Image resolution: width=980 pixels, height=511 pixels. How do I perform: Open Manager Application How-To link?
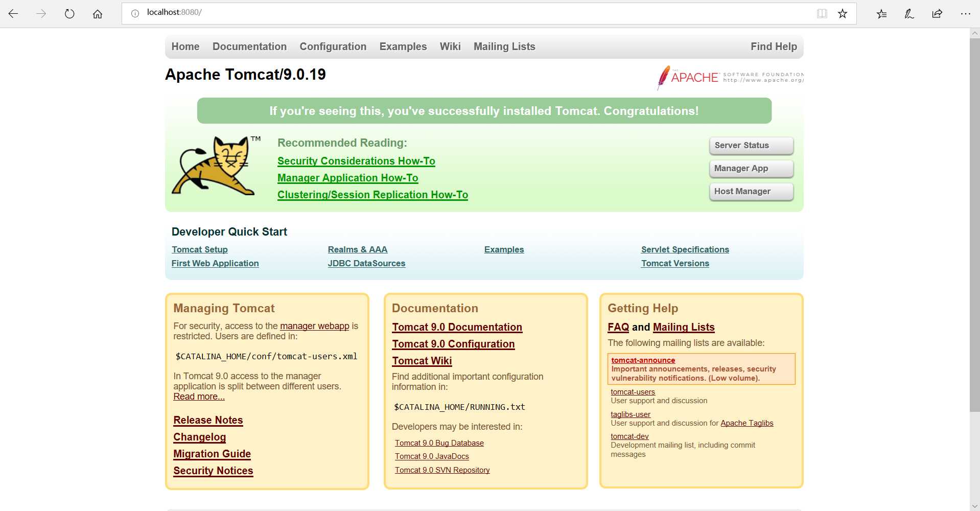347,178
